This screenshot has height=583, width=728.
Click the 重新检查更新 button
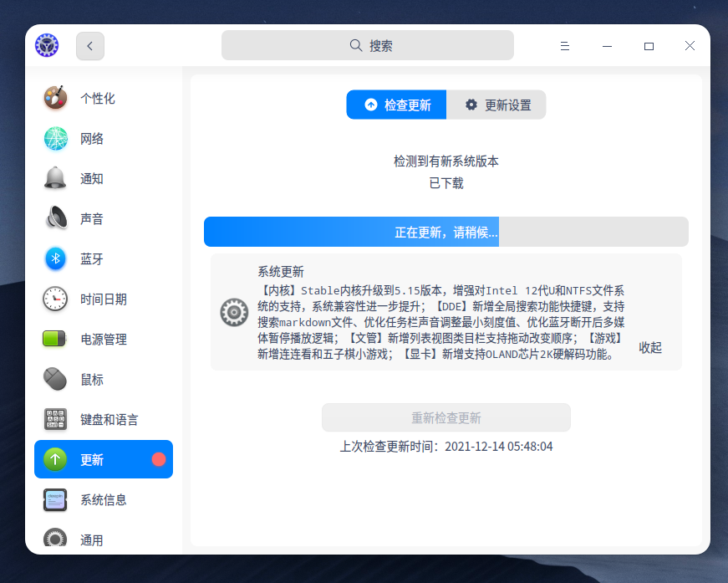click(x=446, y=417)
